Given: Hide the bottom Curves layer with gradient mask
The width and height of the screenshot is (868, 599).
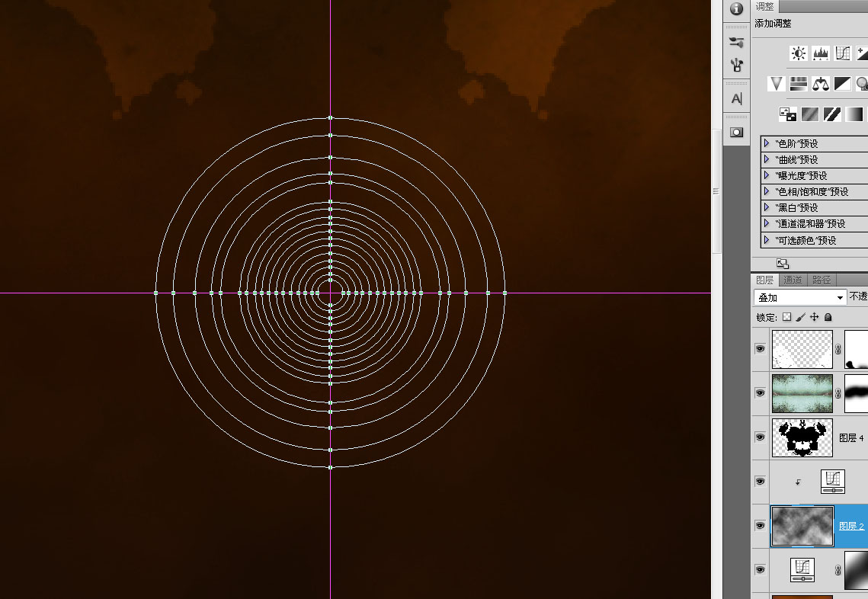Looking at the screenshot, I should 760,569.
